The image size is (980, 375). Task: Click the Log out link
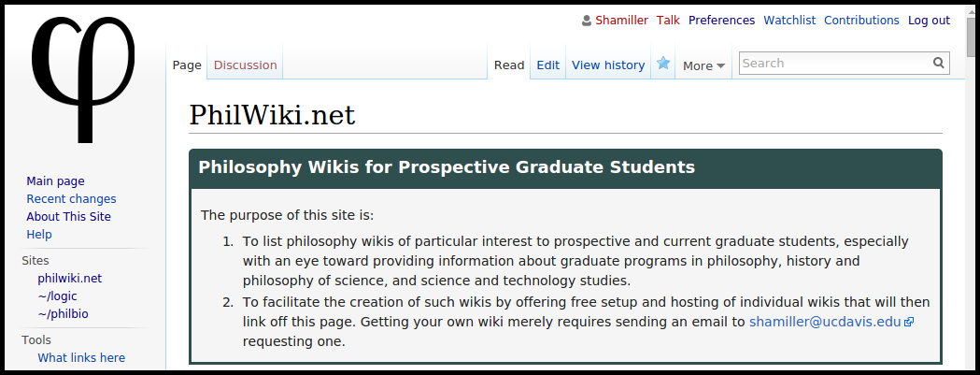(x=929, y=20)
